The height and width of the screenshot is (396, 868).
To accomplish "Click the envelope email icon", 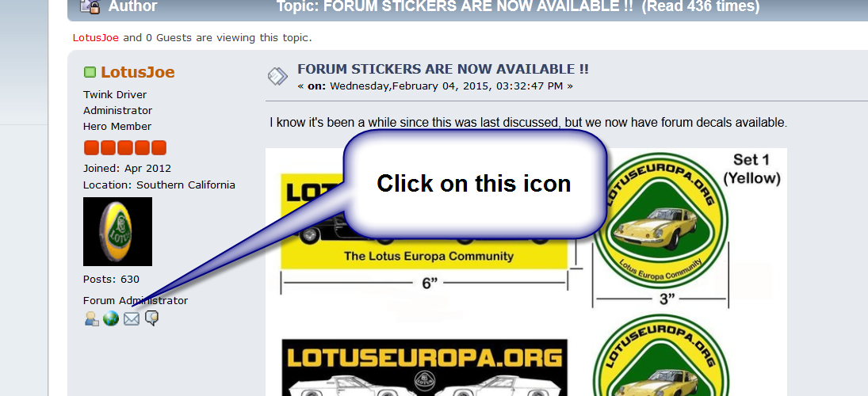I will click(x=132, y=318).
